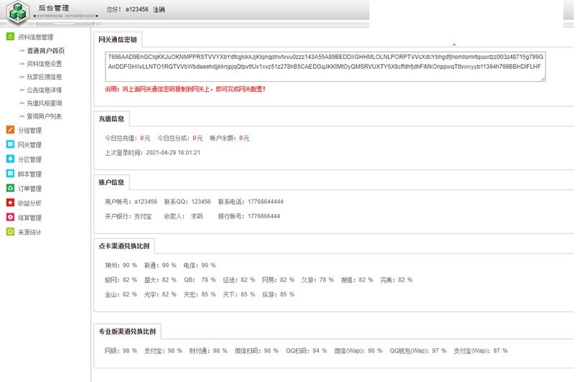The image size is (588, 382).
Task: Click the blue 网关管理 icon
Action: [10, 144]
